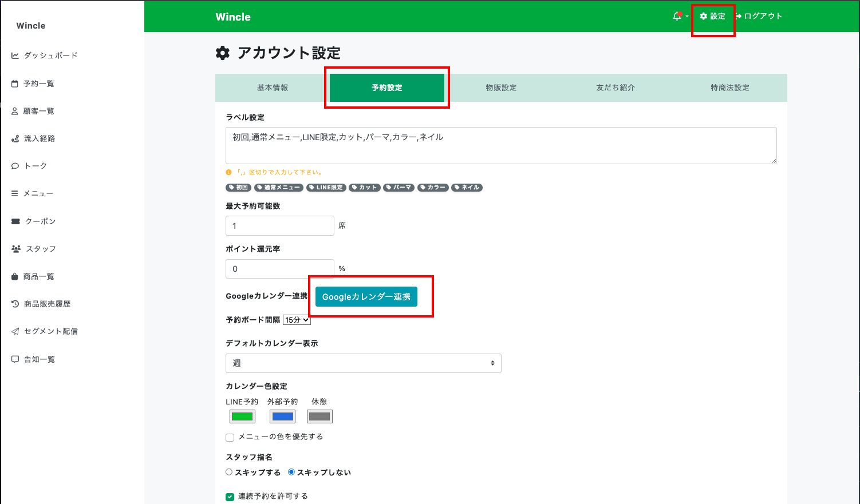Open the booking board interval dropdown
The width and height of the screenshot is (860, 504).
pos(297,320)
